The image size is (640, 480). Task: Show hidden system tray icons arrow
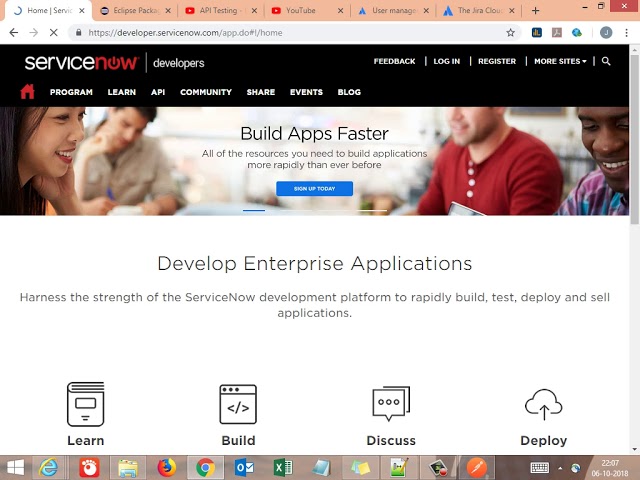[x=560, y=468]
